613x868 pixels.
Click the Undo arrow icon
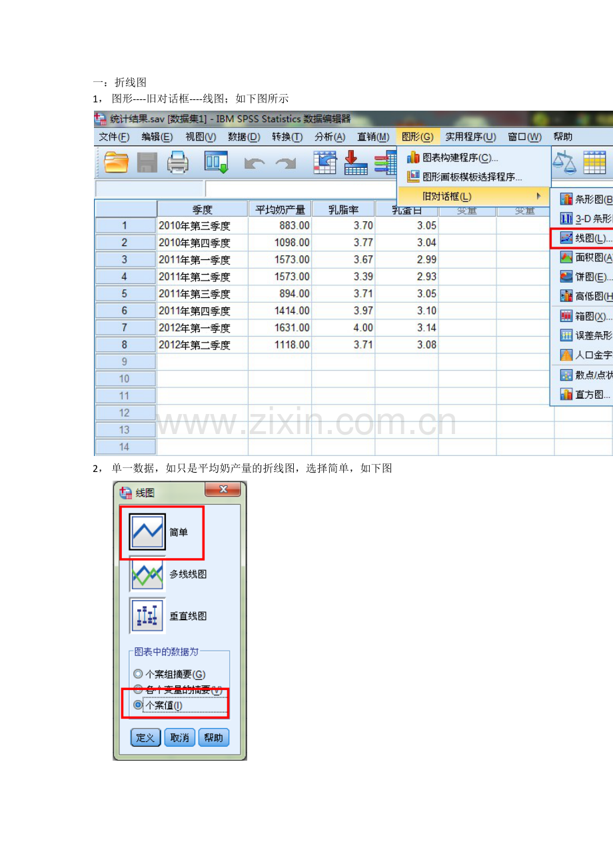(254, 163)
